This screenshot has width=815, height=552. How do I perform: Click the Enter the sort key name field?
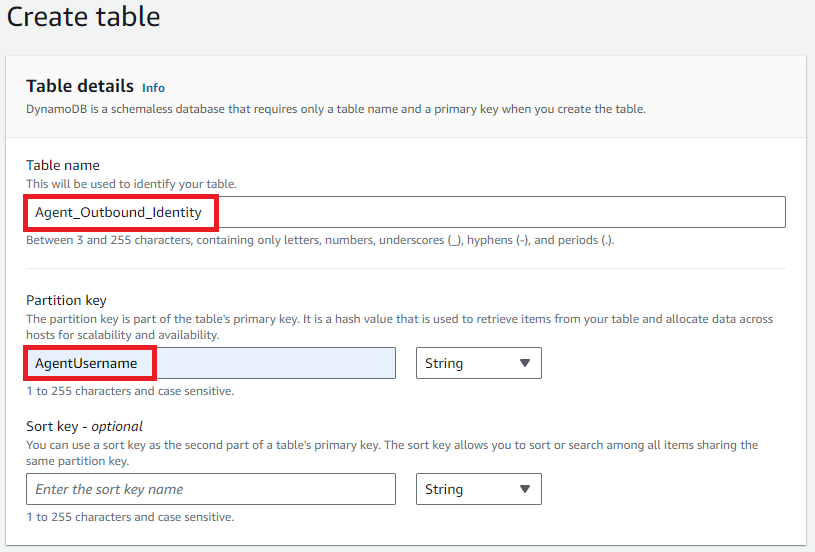[x=211, y=489]
